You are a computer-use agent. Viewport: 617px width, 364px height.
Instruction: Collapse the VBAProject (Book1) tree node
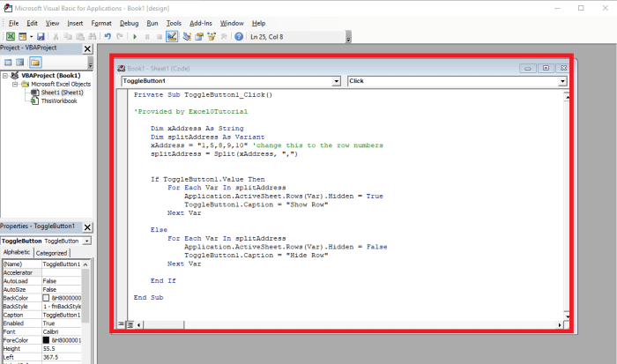pos(6,76)
